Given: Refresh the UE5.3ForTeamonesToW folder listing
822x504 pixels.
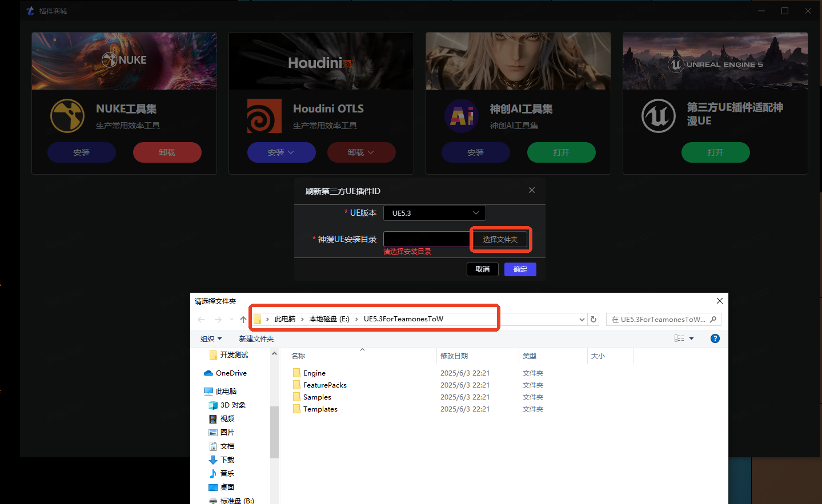Looking at the screenshot, I should coord(594,320).
